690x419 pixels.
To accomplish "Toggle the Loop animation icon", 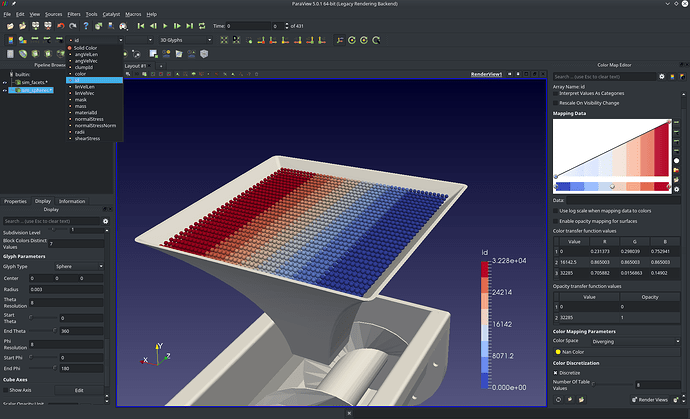I will pos(202,26).
